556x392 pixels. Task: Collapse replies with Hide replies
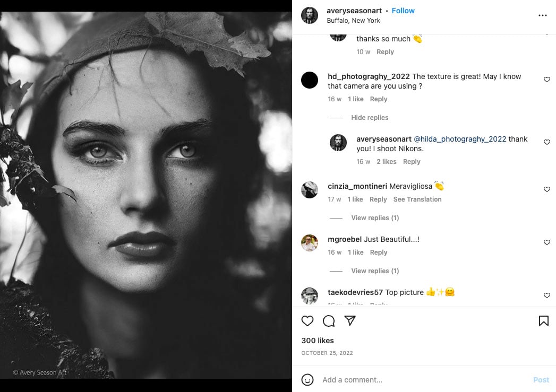pyautogui.click(x=369, y=118)
